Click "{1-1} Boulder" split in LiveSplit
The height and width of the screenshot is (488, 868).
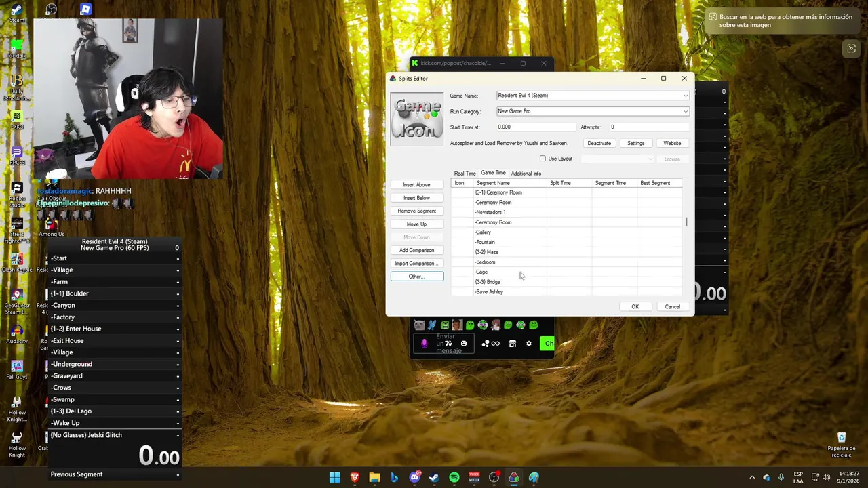point(113,293)
